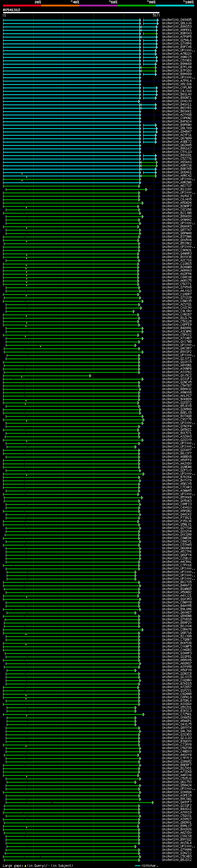The image size is (197, 868).
Task: Click the UniRef100_B8GKD0 label
Action: [x=177, y=216]
